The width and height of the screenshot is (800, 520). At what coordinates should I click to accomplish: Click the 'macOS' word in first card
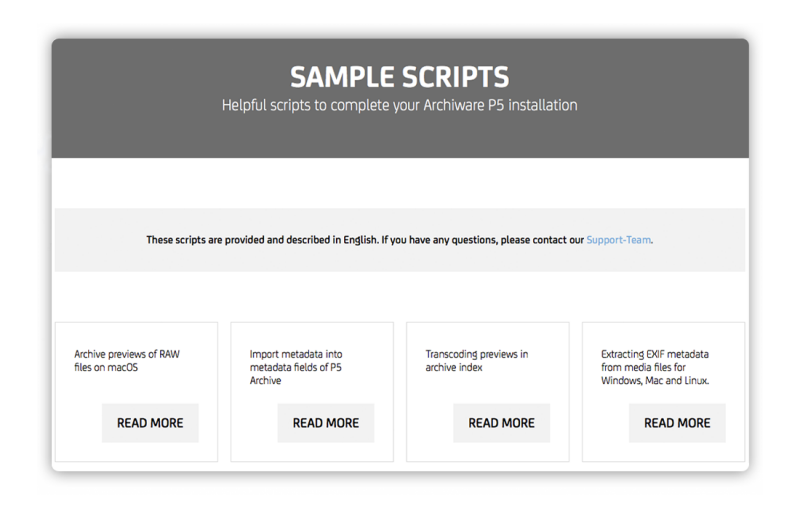(123, 367)
